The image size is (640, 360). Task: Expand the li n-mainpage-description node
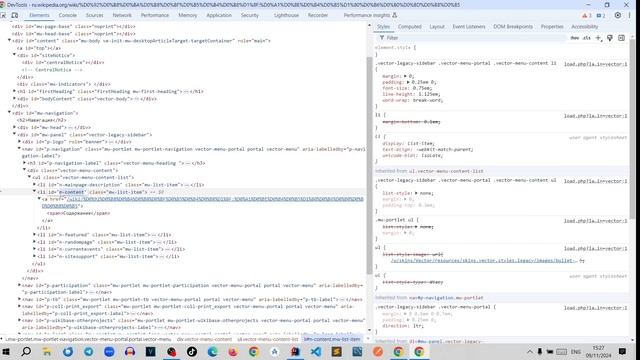coord(34,184)
